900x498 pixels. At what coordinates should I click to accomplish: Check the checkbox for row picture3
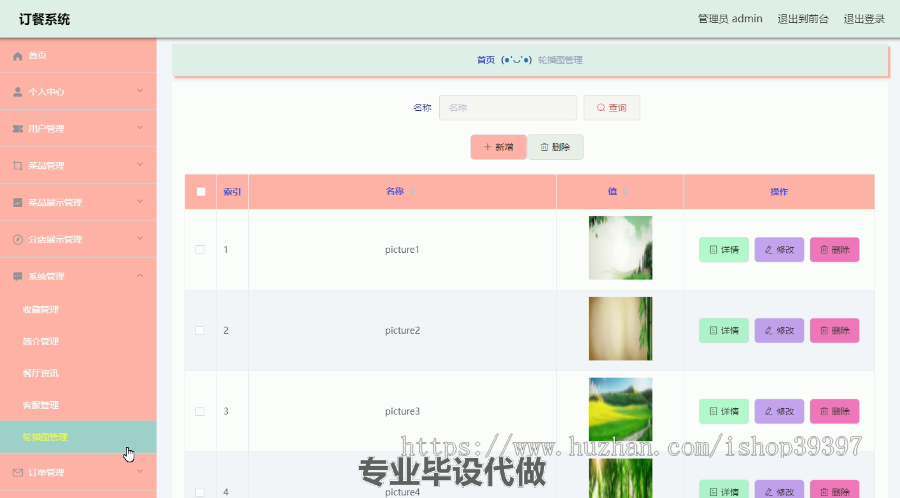[200, 411]
